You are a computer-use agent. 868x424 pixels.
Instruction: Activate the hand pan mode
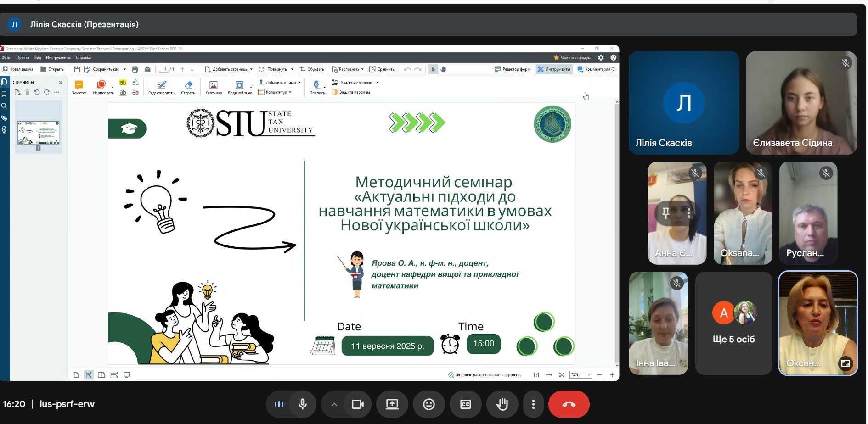[444, 69]
